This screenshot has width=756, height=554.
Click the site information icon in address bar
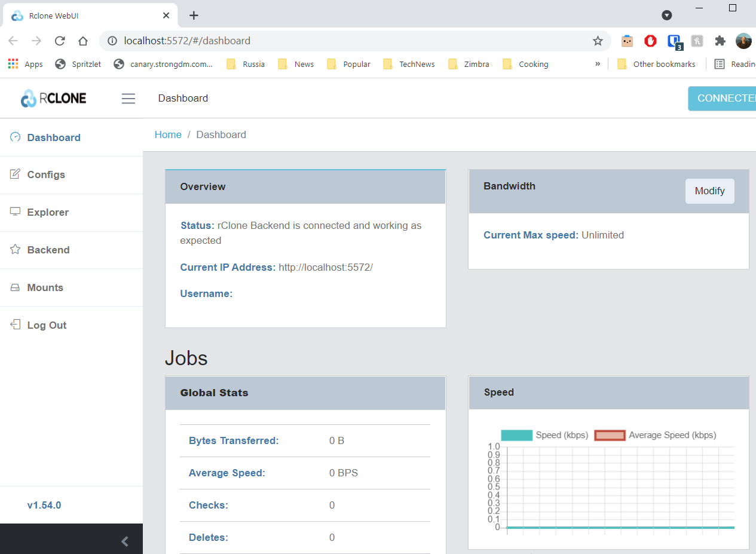click(x=112, y=41)
